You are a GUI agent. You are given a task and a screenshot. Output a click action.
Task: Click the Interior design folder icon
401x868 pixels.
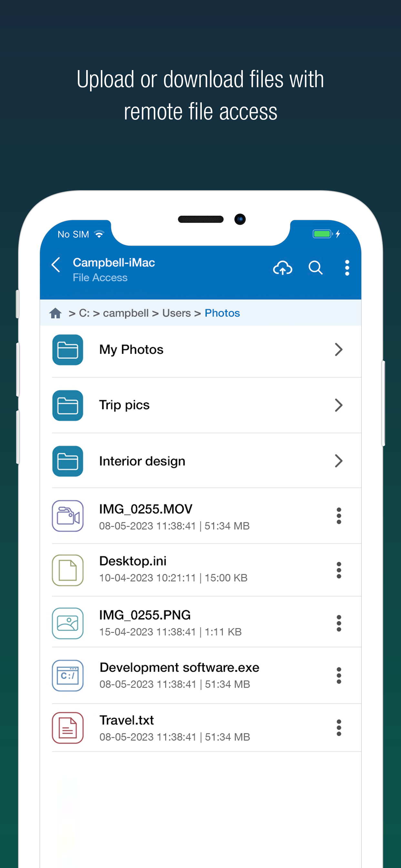pos(68,461)
